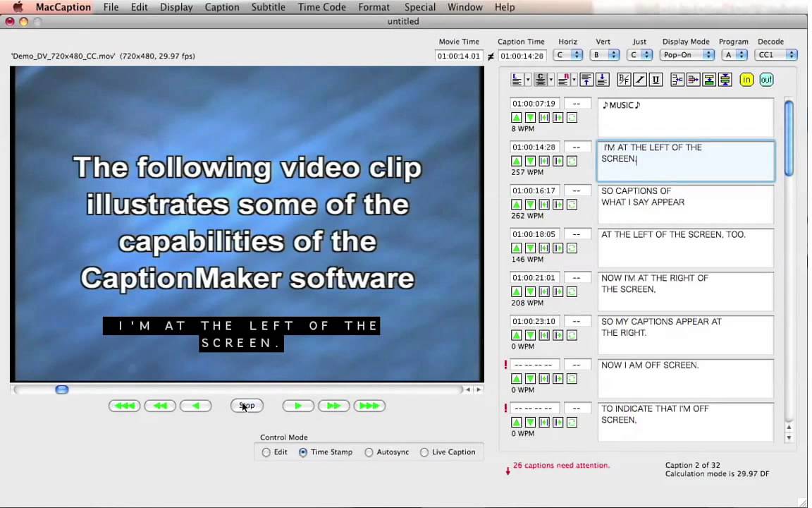Screen dimensions: 812x508
Task: Click the Stop playback button
Action: [247, 406]
